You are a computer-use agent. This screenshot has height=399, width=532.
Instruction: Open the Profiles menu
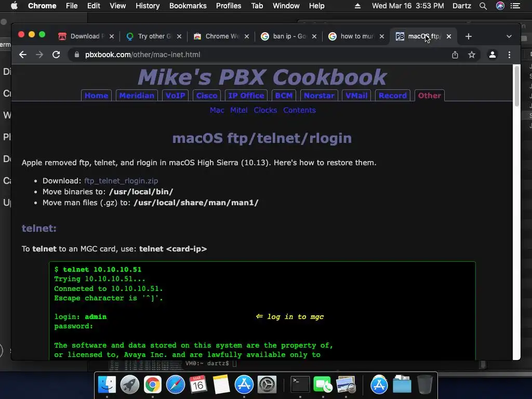229,6
